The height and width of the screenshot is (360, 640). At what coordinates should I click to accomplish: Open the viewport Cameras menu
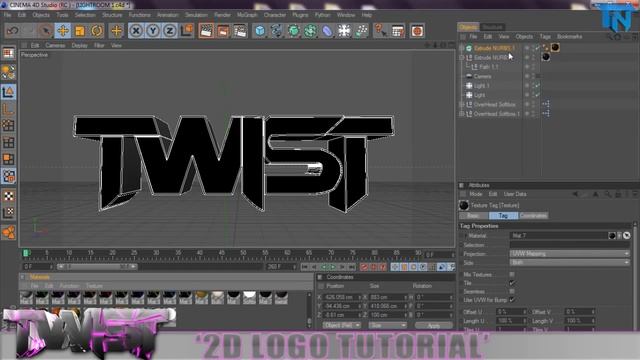coord(55,45)
